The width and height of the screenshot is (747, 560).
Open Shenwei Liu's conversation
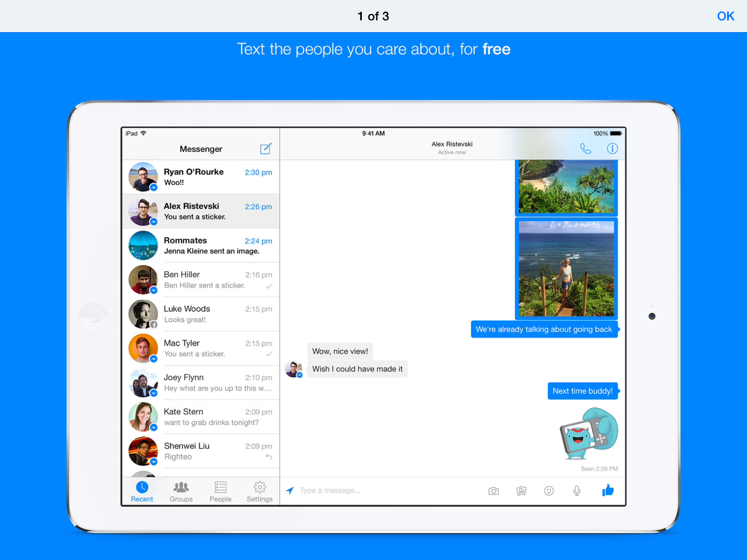point(201,451)
